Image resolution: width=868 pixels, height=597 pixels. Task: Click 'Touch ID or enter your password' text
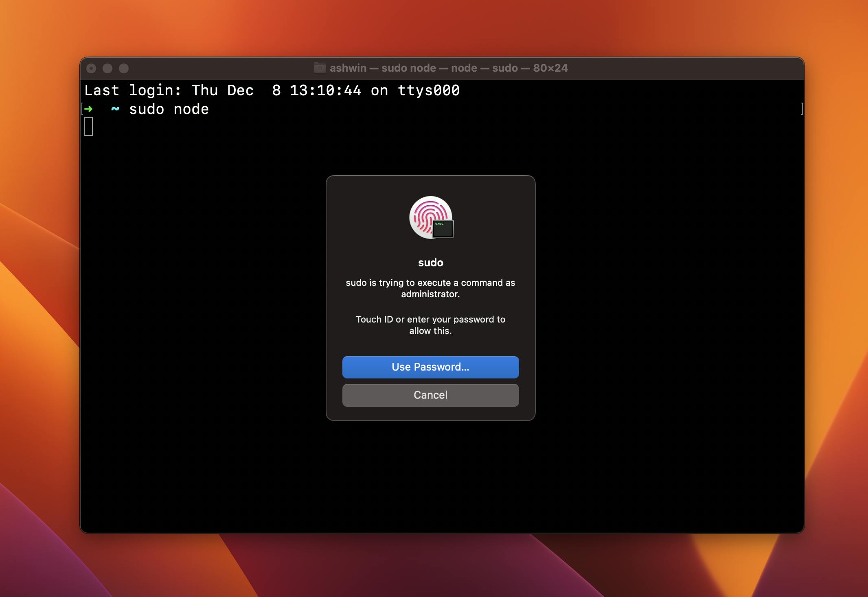[430, 325]
